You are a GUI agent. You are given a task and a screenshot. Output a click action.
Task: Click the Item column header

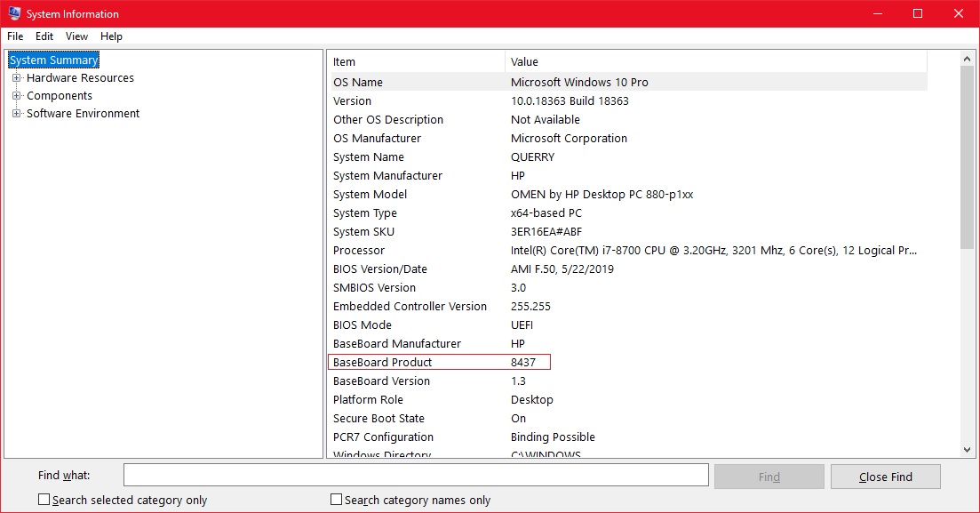(415, 62)
